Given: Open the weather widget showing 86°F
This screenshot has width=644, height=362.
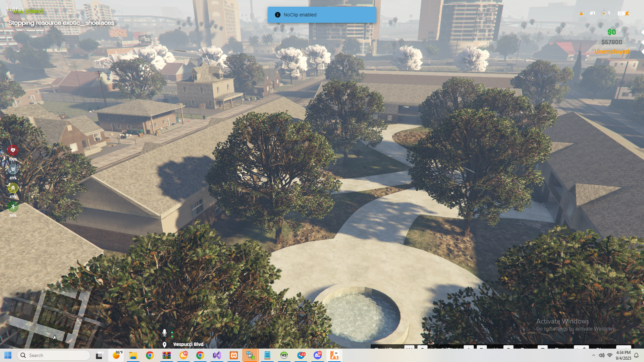Looking at the screenshot, I should (116, 355).
